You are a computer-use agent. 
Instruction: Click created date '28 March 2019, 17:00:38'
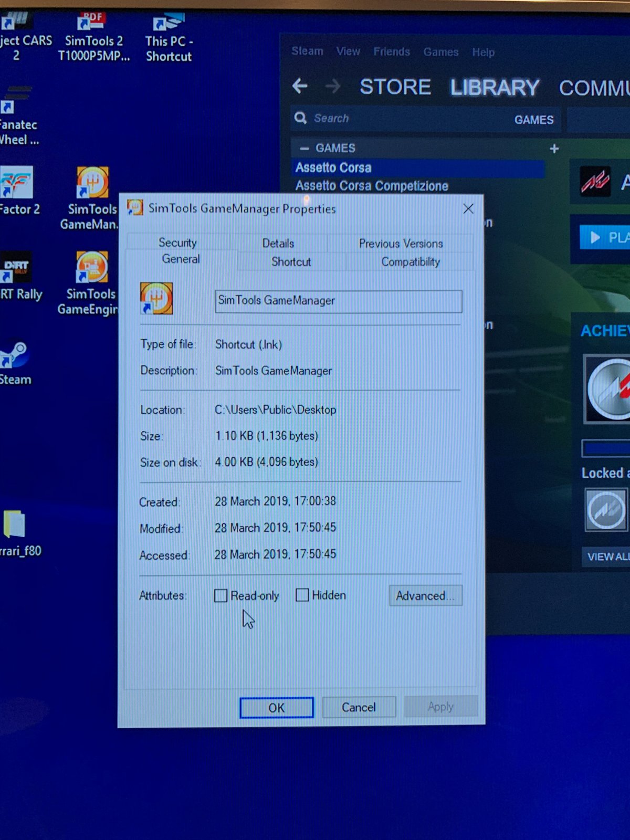275,501
